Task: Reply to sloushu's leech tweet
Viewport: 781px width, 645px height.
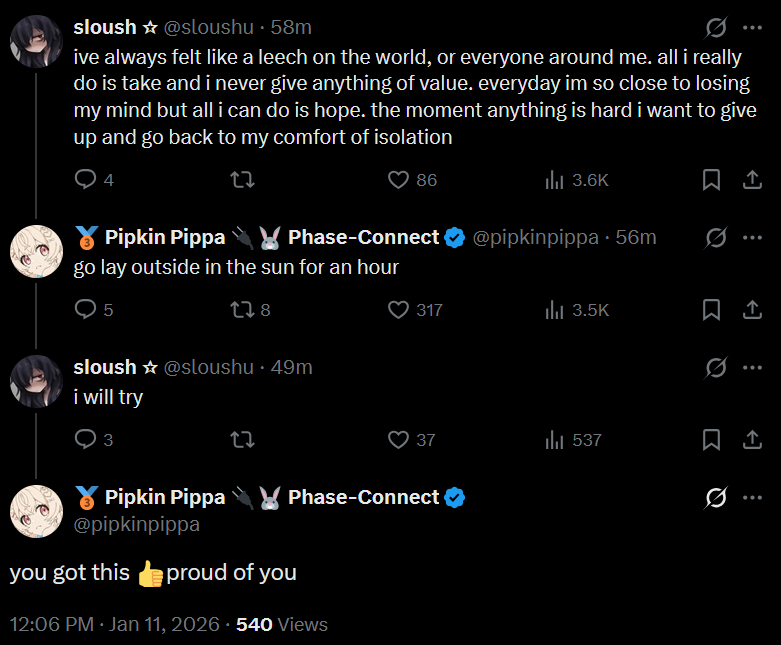Action: coord(86,180)
